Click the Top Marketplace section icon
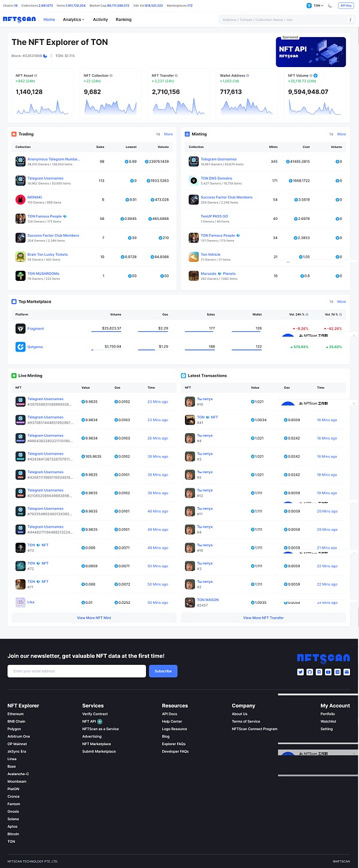 14,302
